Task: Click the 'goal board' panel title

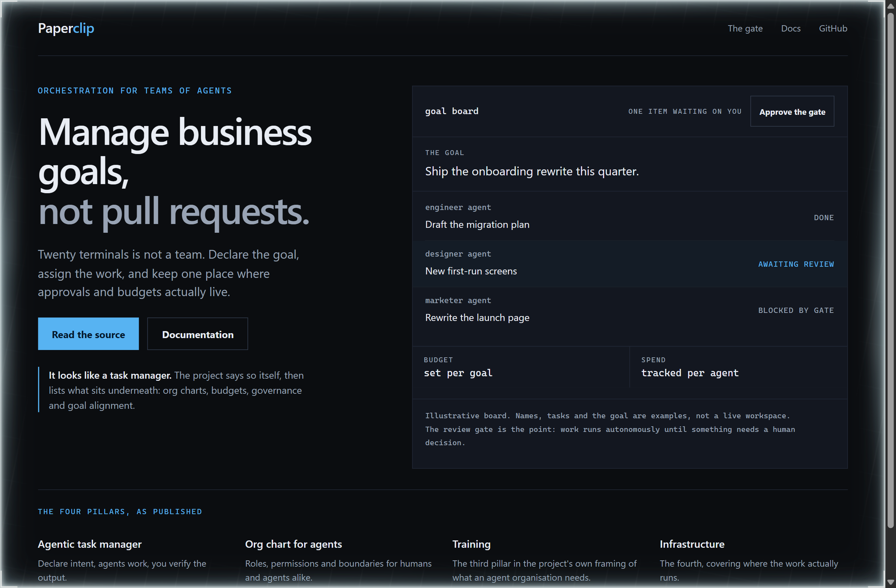Action: click(452, 111)
